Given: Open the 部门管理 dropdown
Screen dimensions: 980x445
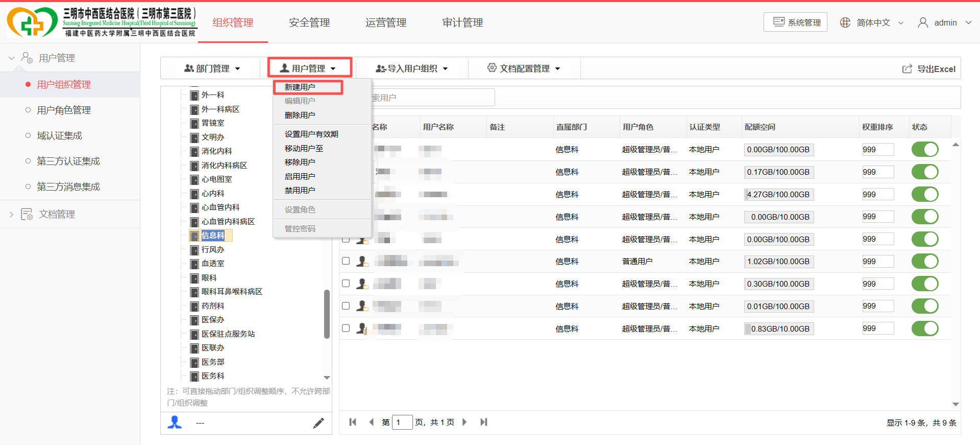Looking at the screenshot, I should (x=212, y=68).
